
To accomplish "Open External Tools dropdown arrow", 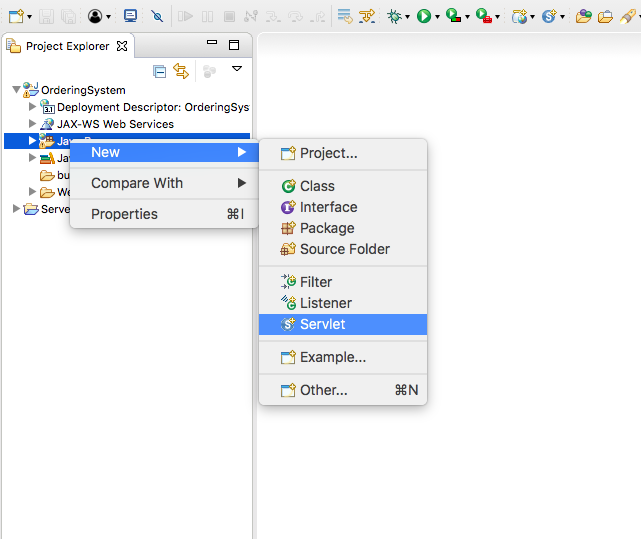I will tap(498, 17).
